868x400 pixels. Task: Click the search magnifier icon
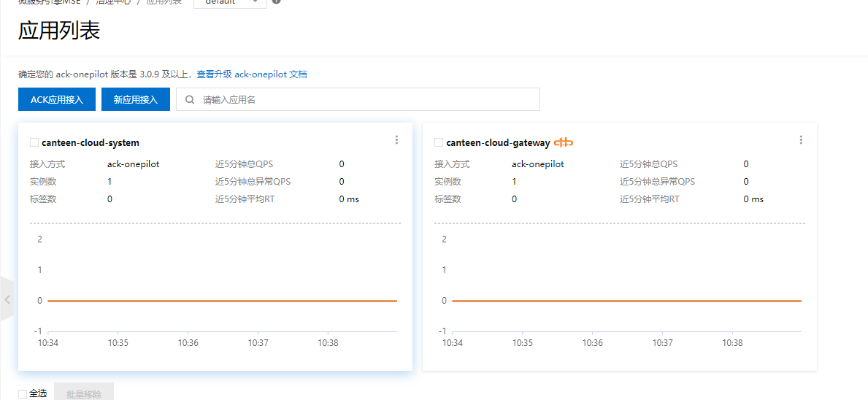(x=190, y=100)
